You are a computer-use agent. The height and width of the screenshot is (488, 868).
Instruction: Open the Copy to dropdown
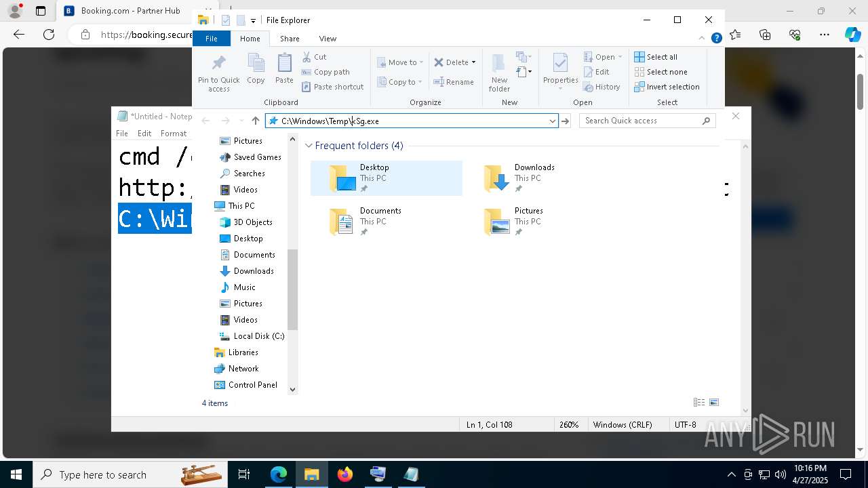(399, 82)
